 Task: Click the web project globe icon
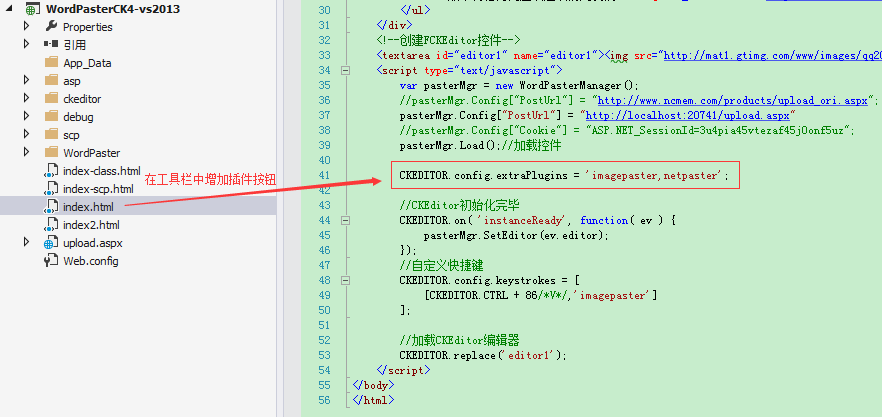[33, 9]
